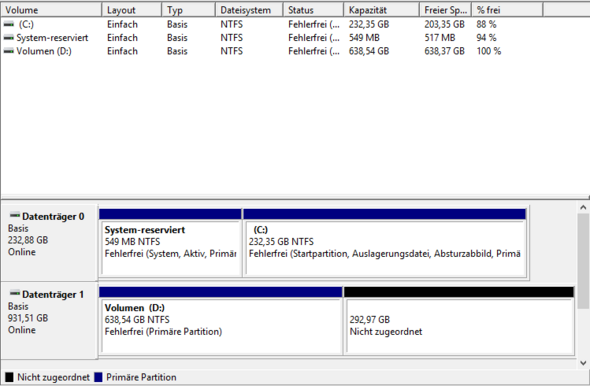This screenshot has width=590, height=386.
Task: Click the 94 % free cell
Action: click(x=486, y=38)
